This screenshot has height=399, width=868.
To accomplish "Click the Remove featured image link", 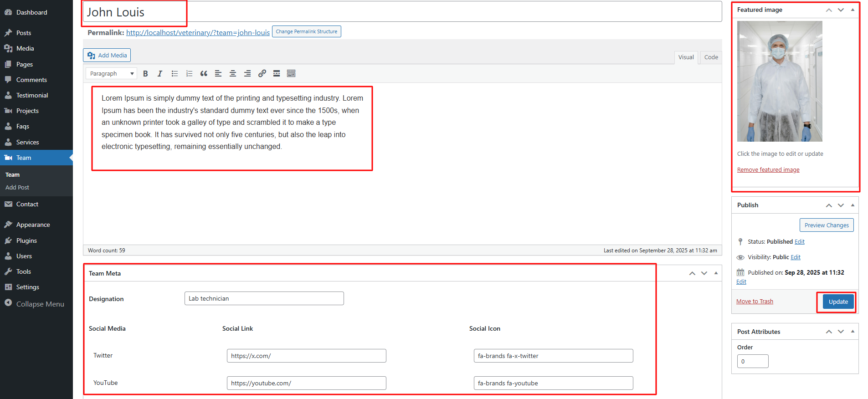I will [x=768, y=170].
